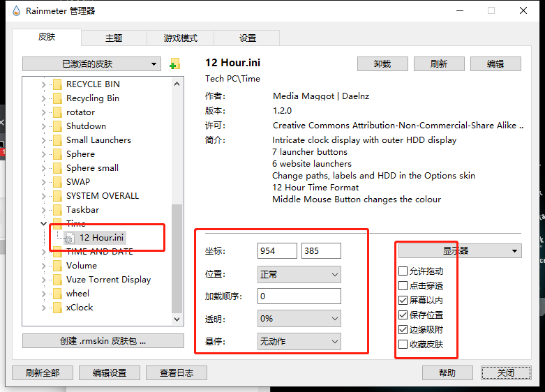Click the Volume folder icon
Viewport: 545px width, 392px height.
[57, 266]
